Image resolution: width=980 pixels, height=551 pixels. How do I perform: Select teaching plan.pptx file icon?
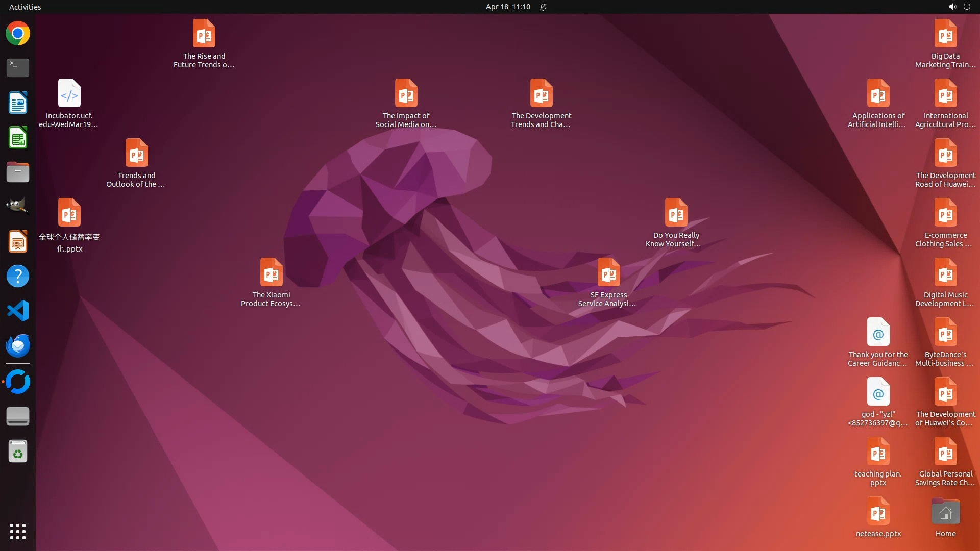click(x=878, y=452)
